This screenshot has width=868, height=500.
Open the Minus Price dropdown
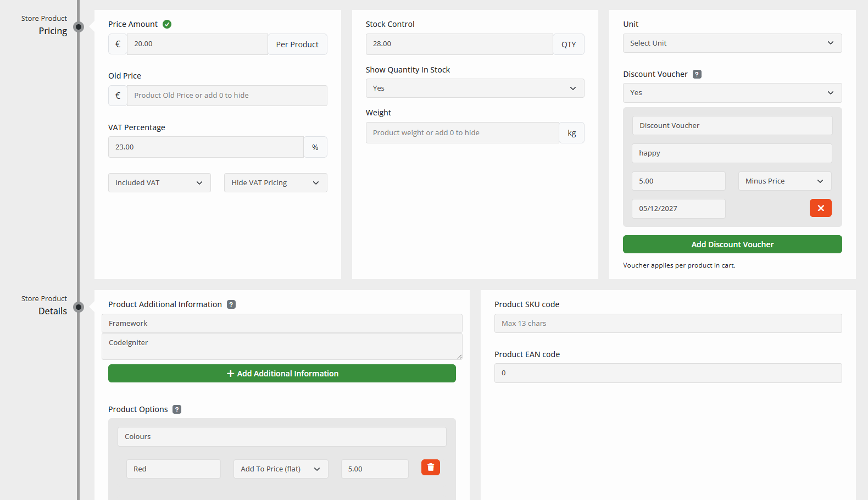click(785, 181)
